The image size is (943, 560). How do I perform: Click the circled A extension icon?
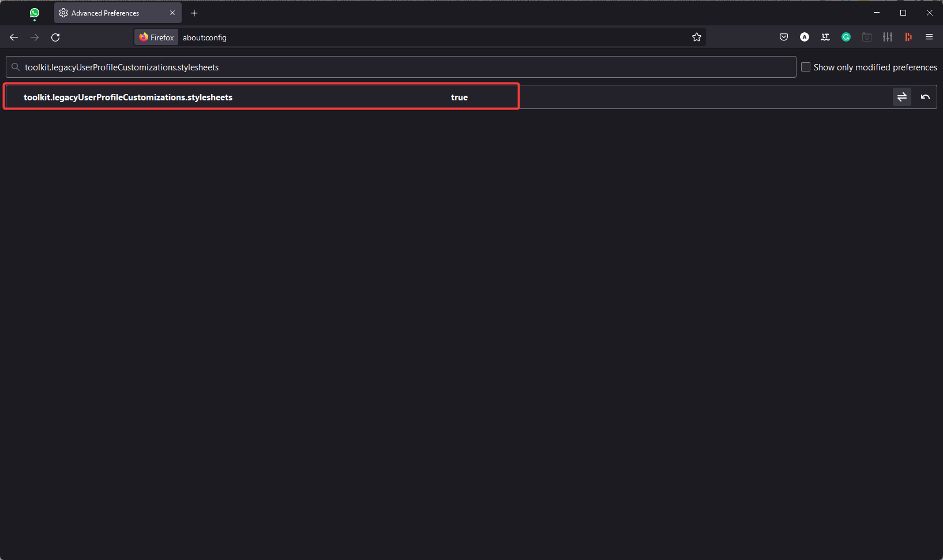pyautogui.click(x=805, y=37)
